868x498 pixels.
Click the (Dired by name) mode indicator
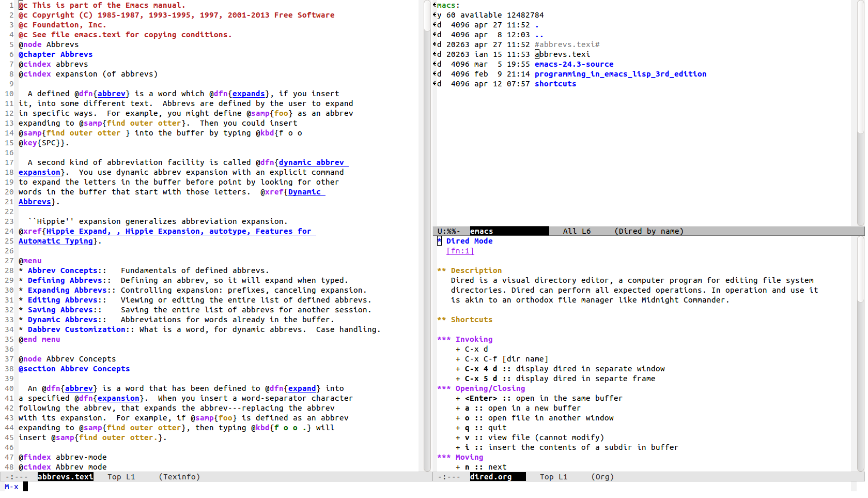[x=649, y=231]
